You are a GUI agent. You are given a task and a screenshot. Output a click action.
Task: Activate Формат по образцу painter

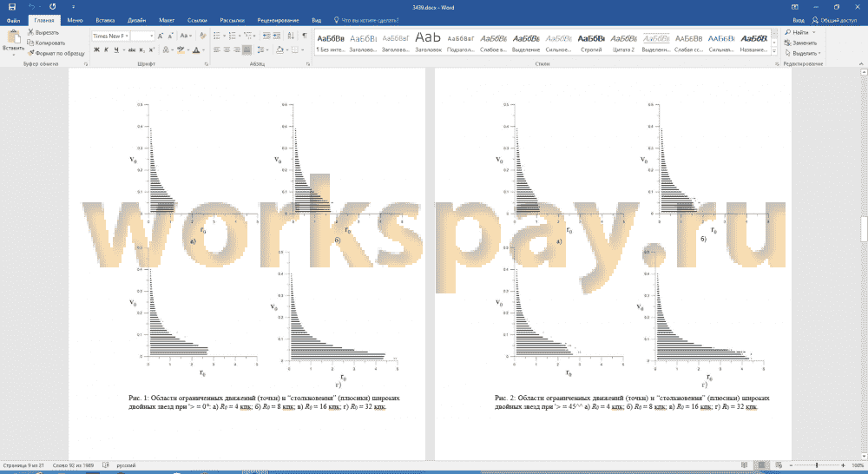point(56,53)
